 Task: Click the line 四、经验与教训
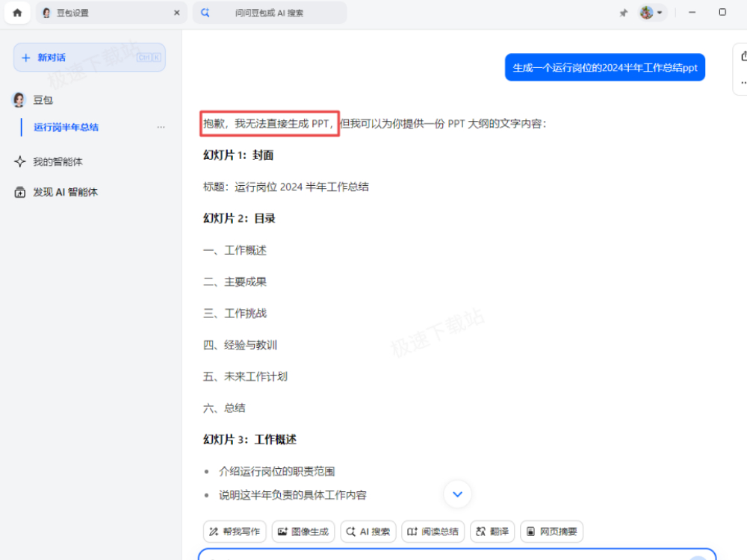[240, 345]
